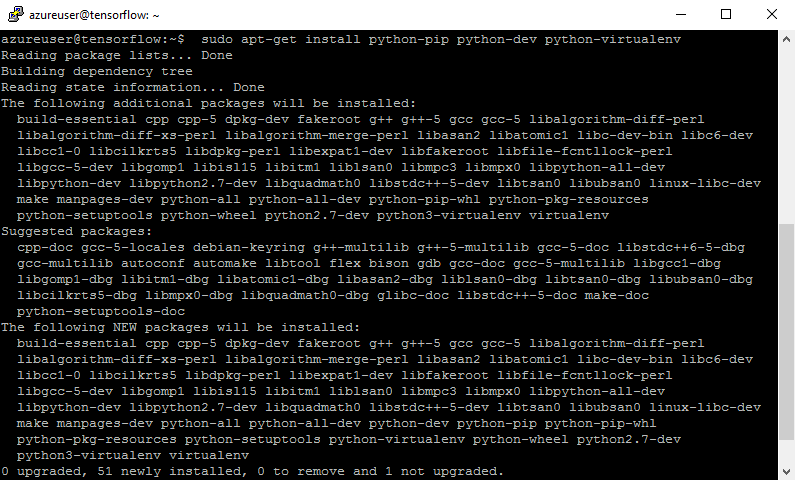795x480 pixels.
Task: Click the 'python-setuptools-doc' package name
Action: [101, 311]
